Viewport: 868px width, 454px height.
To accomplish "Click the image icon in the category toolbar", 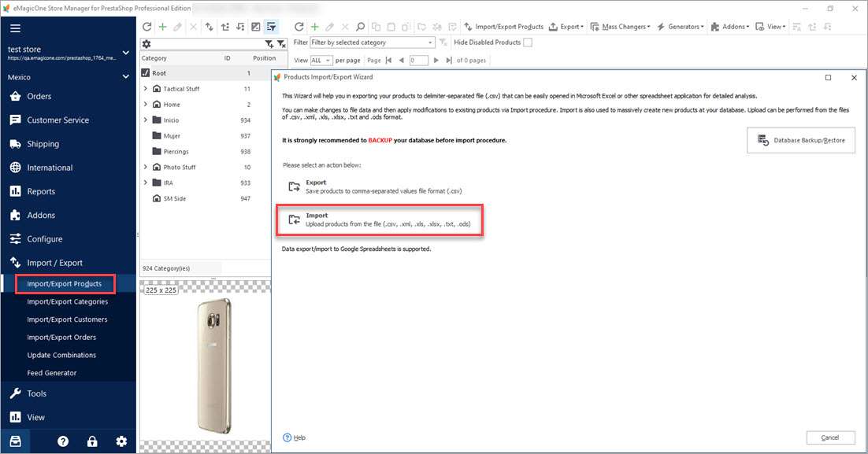I will pos(256,27).
